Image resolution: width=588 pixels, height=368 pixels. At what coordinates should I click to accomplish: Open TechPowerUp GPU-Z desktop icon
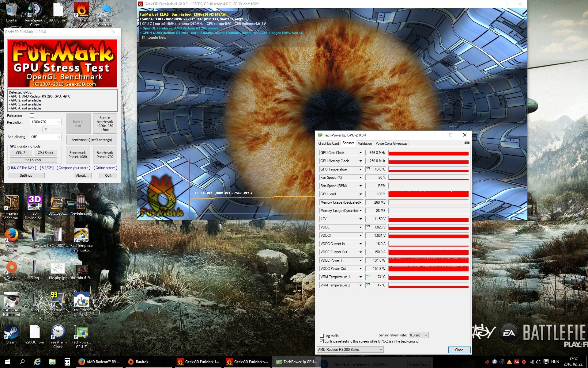81,336
